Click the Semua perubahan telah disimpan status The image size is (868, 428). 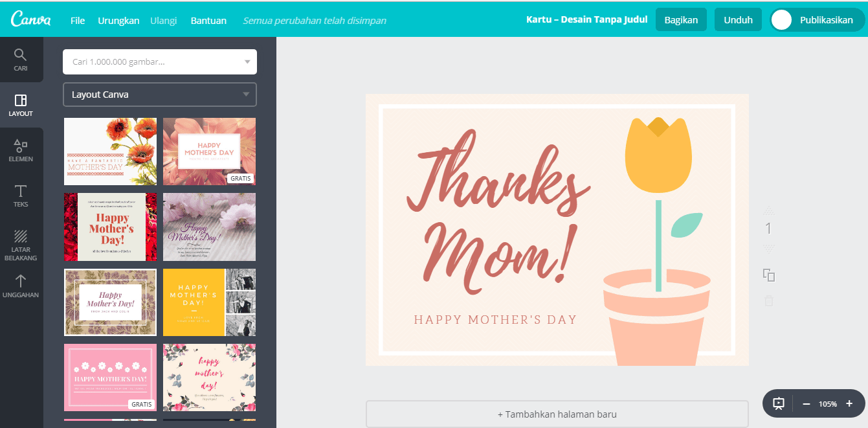(x=315, y=20)
